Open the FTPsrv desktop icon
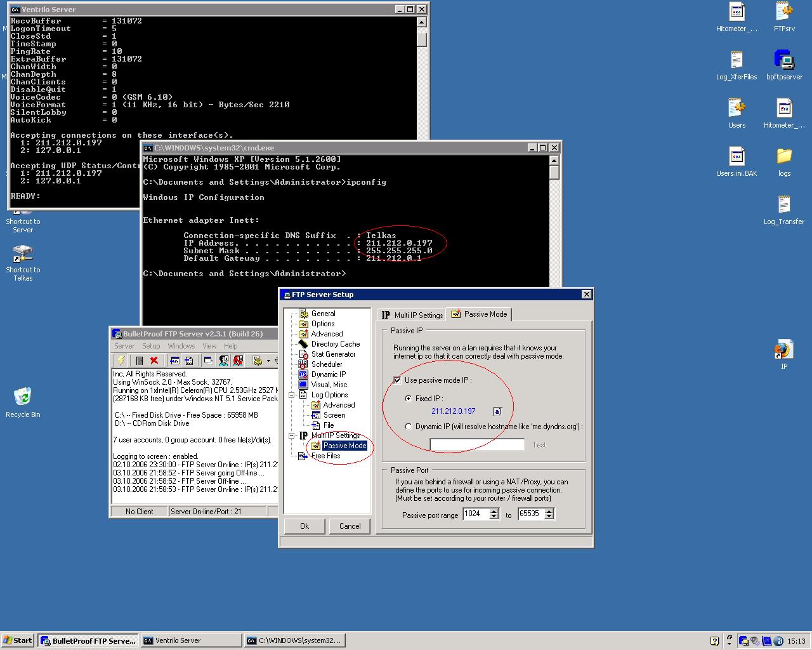 pos(784,17)
